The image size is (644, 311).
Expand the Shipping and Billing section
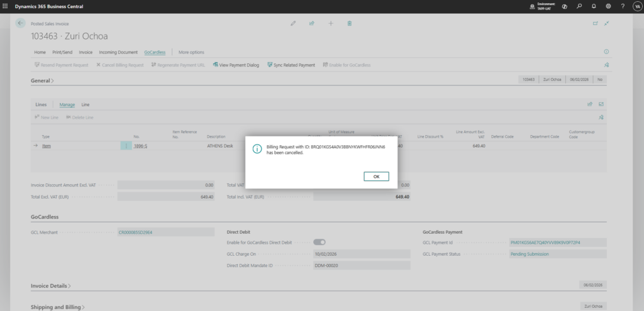[x=58, y=307]
